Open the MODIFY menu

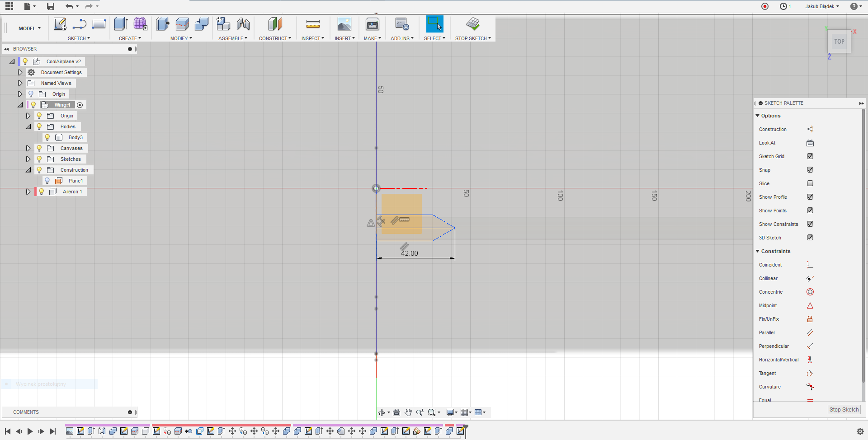coord(181,38)
